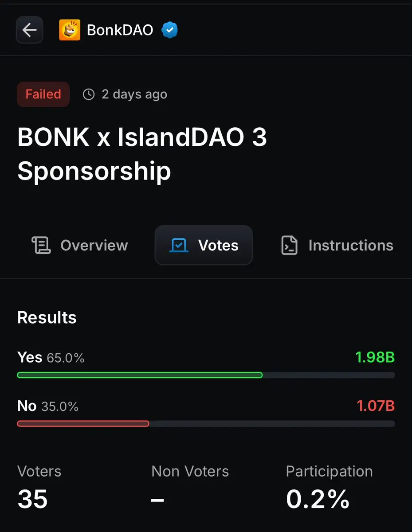The image size is (412, 532).
Task: Click the green Yes progress bar
Action: coord(140,375)
